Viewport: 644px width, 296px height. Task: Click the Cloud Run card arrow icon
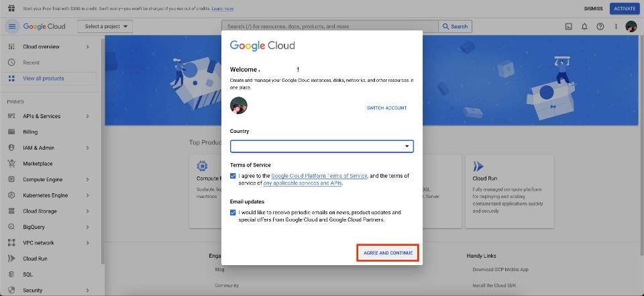pos(478,166)
